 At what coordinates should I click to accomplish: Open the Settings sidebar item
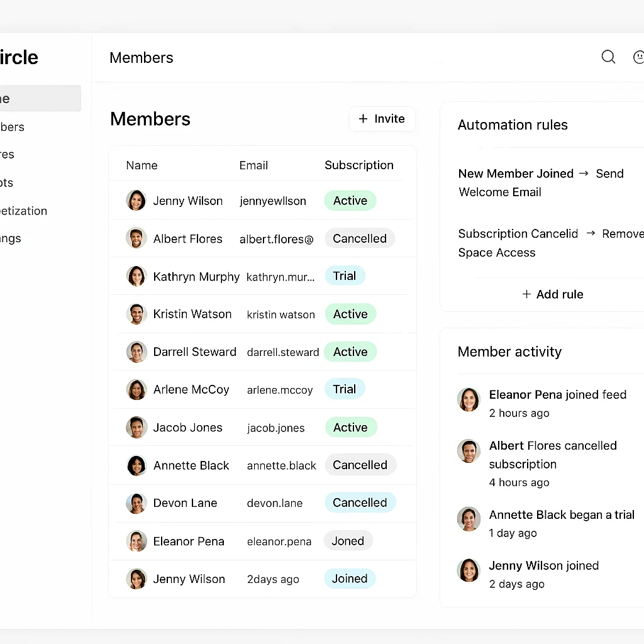click(10, 238)
